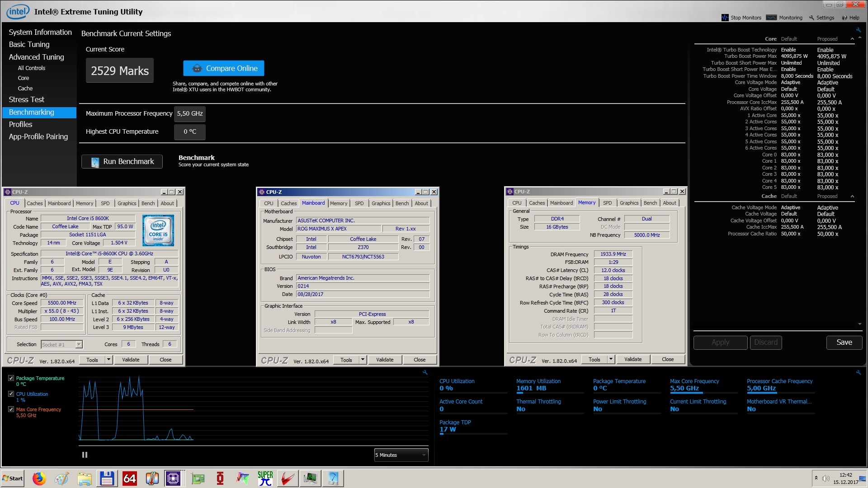Open the red 64 AIDA64 taskbar icon

[x=129, y=478]
